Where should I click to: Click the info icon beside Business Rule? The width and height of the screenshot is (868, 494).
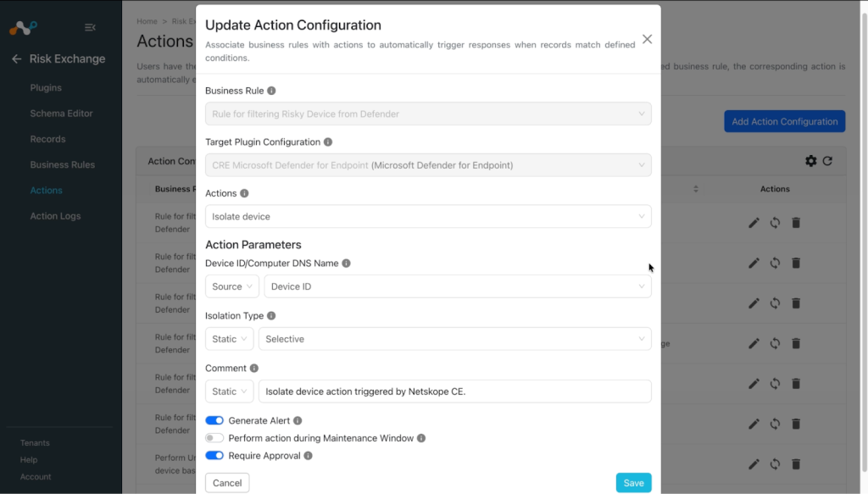click(271, 91)
